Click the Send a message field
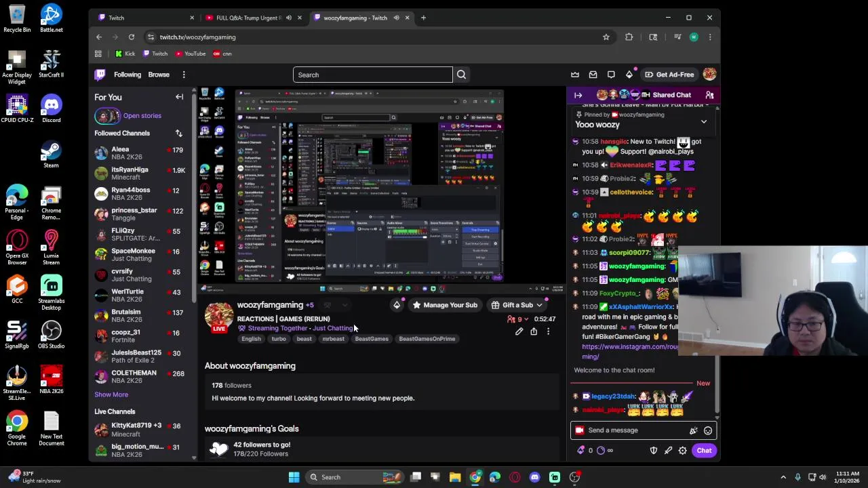This screenshot has width=868, height=488. pos(643,430)
